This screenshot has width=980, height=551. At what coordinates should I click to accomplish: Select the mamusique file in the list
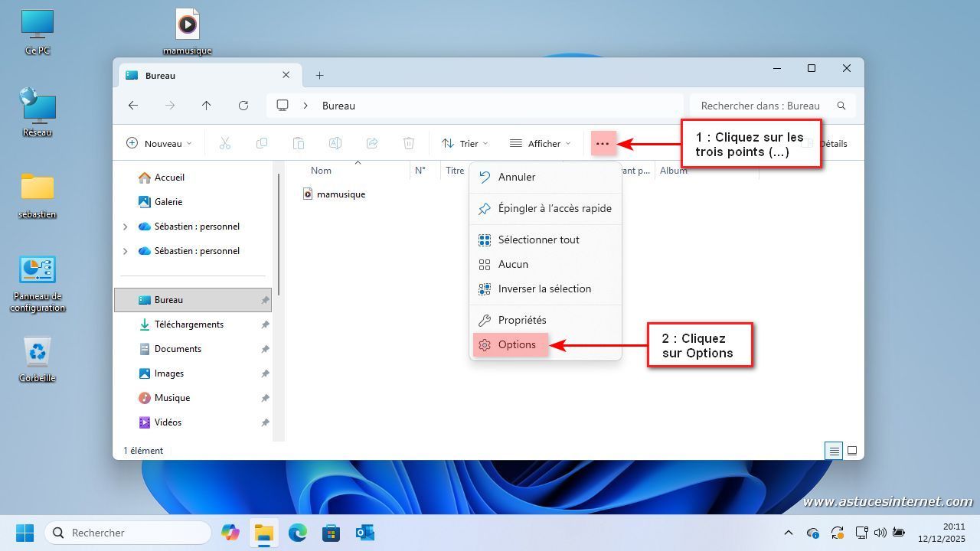pos(341,194)
